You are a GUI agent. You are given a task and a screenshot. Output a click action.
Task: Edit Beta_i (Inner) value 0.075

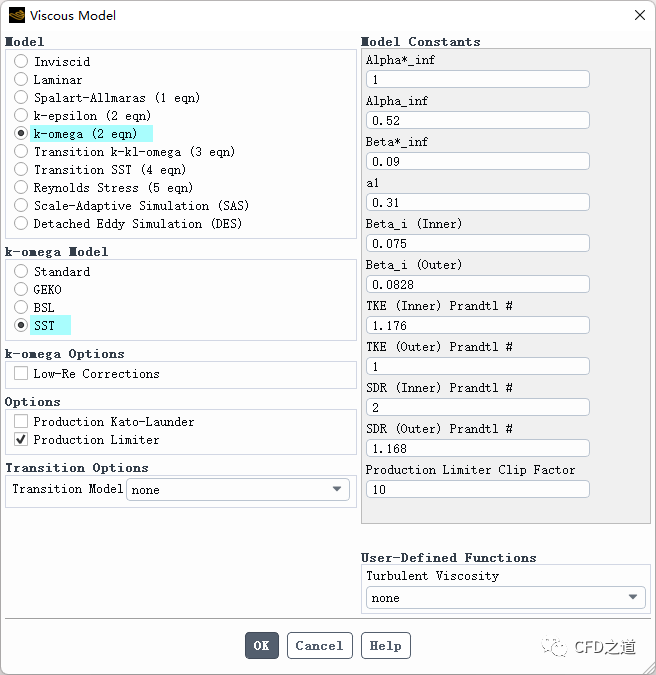tap(477, 243)
